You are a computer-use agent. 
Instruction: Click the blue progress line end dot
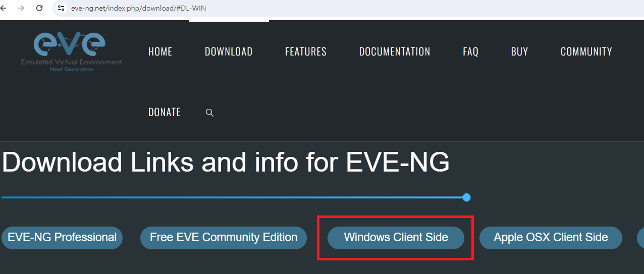tap(467, 197)
